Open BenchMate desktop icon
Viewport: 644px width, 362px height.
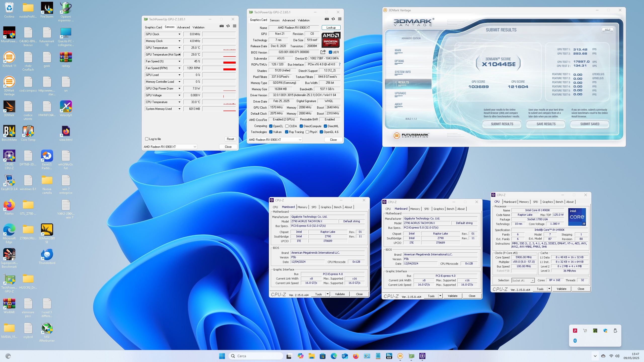click(x=9, y=133)
